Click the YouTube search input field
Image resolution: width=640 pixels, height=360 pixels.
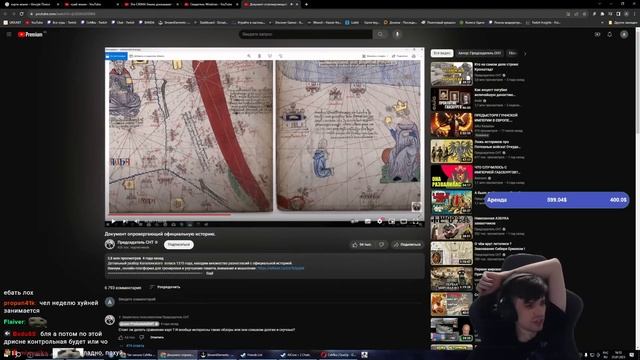(305, 34)
